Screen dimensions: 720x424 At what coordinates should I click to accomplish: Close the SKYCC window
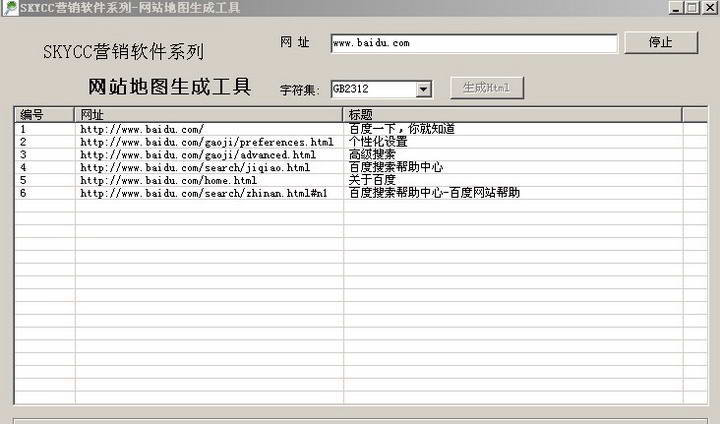[709, 7]
